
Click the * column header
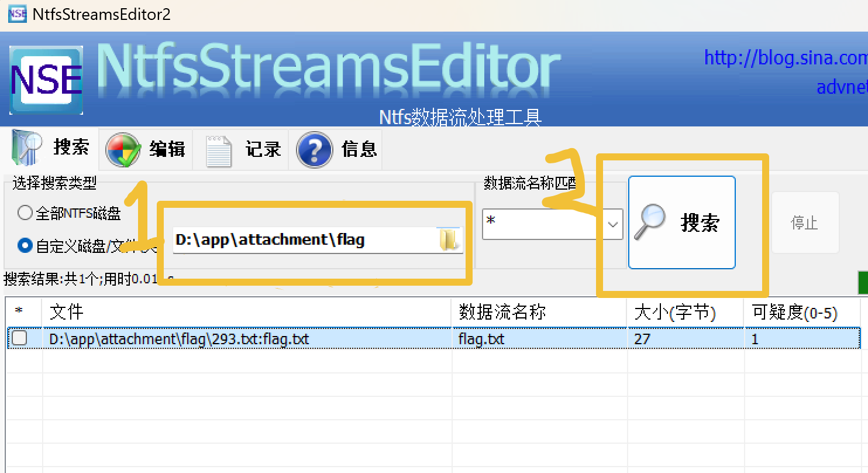click(x=24, y=313)
